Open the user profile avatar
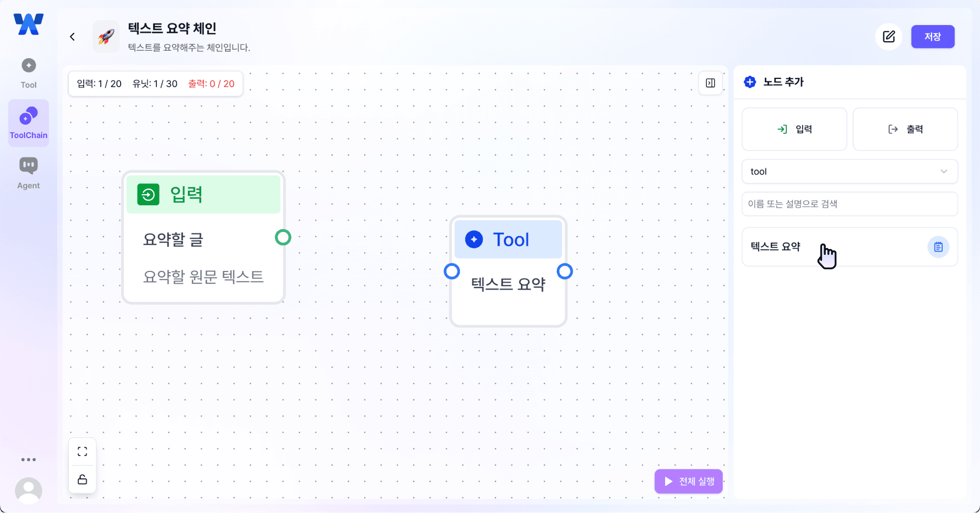980x513 pixels. click(28, 490)
